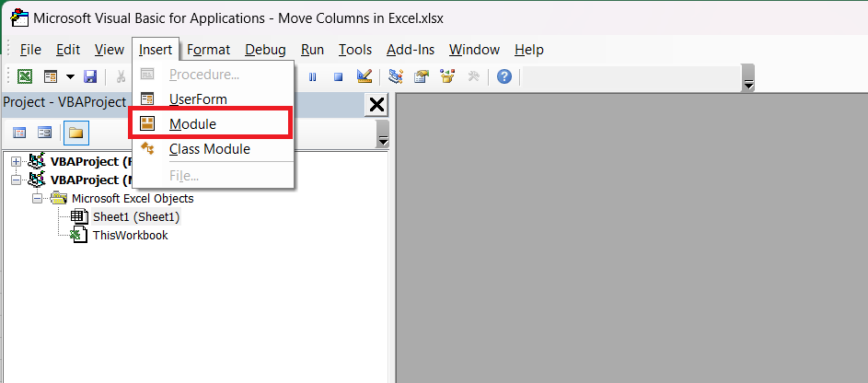Click the View Microsoft Excel toolbar icon
This screenshot has height=383, width=868.
pos(24,76)
